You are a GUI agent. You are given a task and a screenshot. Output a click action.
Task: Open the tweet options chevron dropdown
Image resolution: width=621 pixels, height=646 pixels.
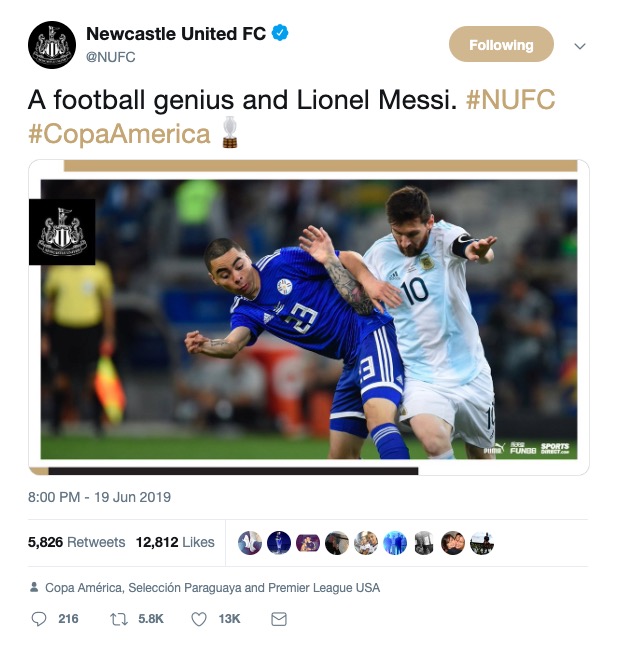(580, 46)
